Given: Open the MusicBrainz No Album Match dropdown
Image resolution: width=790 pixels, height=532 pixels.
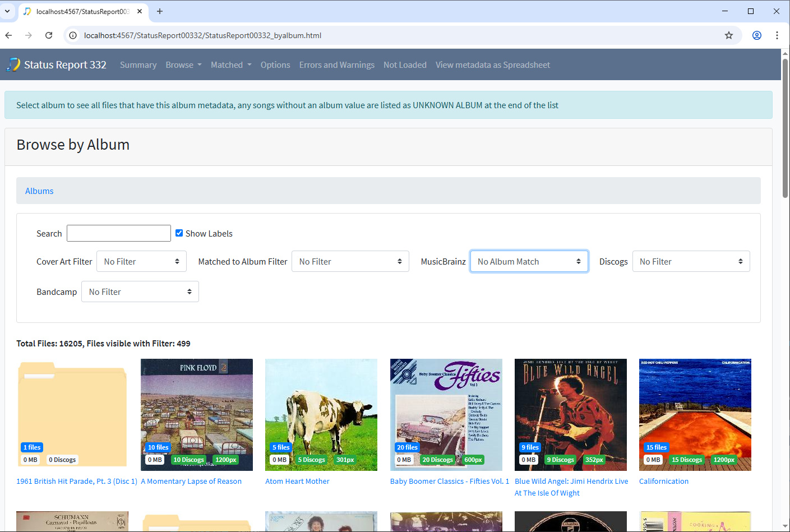Looking at the screenshot, I should pos(529,261).
